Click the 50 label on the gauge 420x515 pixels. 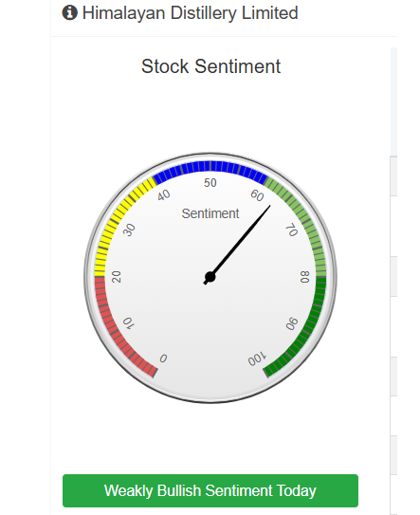coord(210,183)
